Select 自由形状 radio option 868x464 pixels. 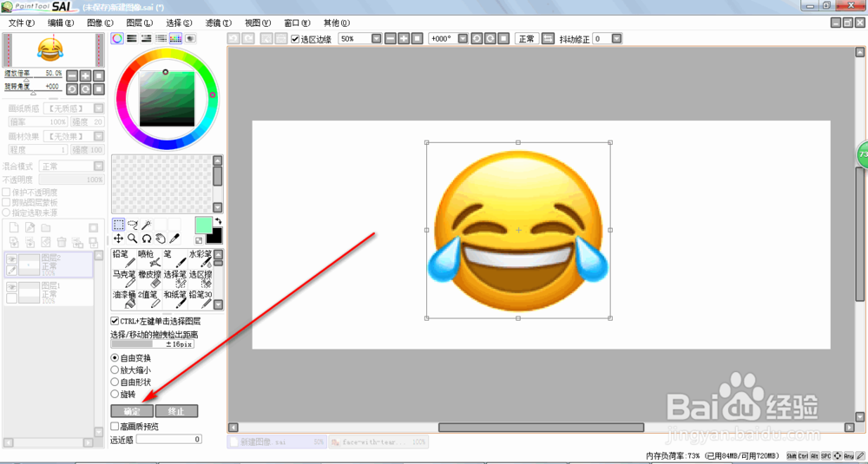click(115, 382)
